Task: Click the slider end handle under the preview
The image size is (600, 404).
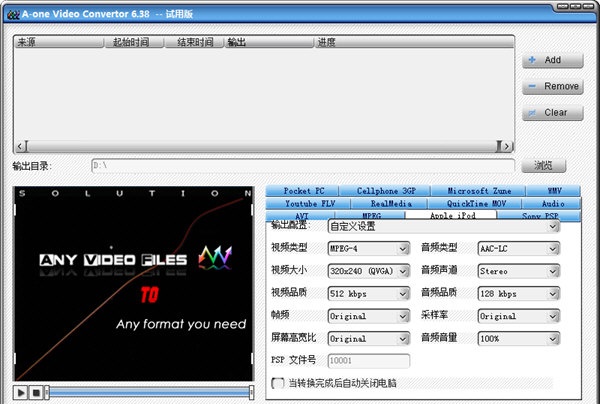Action: [x=251, y=392]
